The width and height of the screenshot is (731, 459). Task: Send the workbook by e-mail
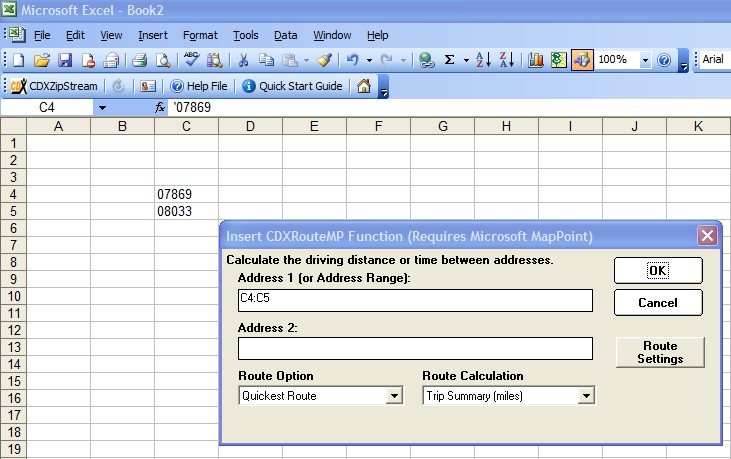point(111,60)
